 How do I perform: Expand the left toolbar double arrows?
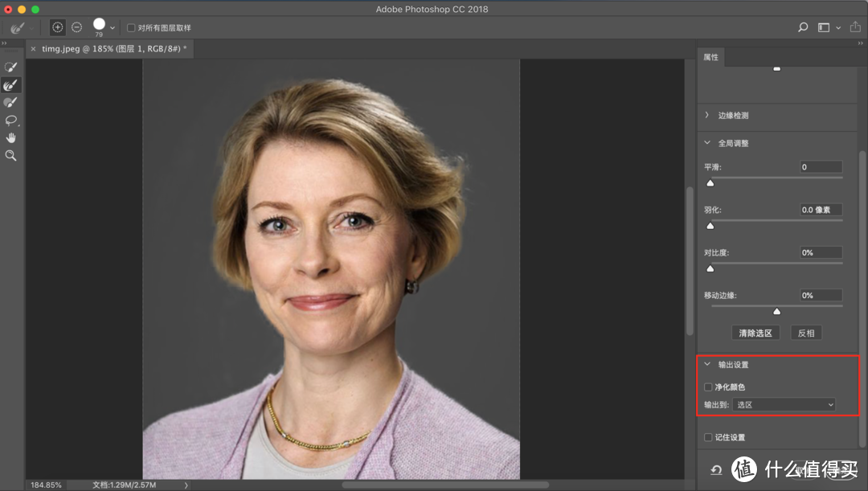coord(5,43)
